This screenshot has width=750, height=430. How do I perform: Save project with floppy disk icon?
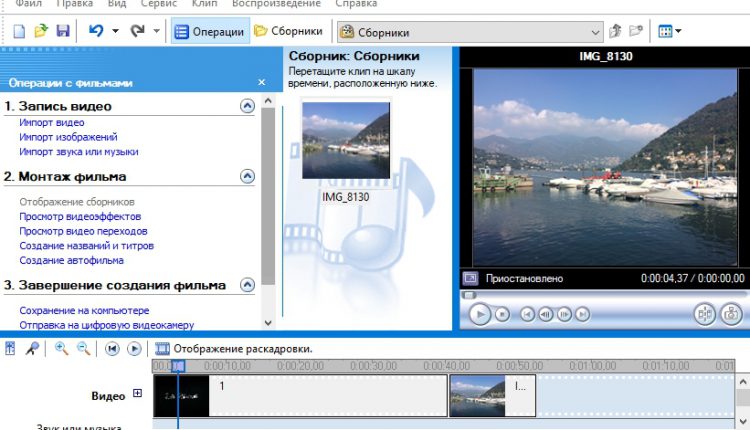click(63, 32)
